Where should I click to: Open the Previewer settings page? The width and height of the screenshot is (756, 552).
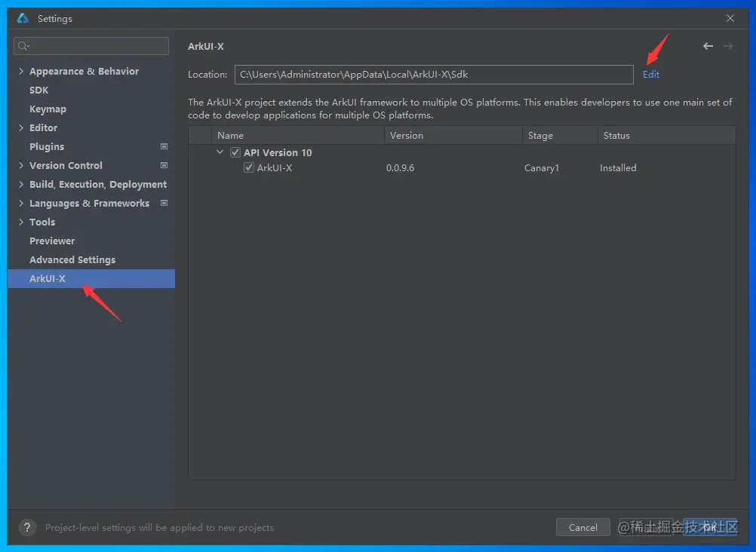pyautogui.click(x=52, y=241)
